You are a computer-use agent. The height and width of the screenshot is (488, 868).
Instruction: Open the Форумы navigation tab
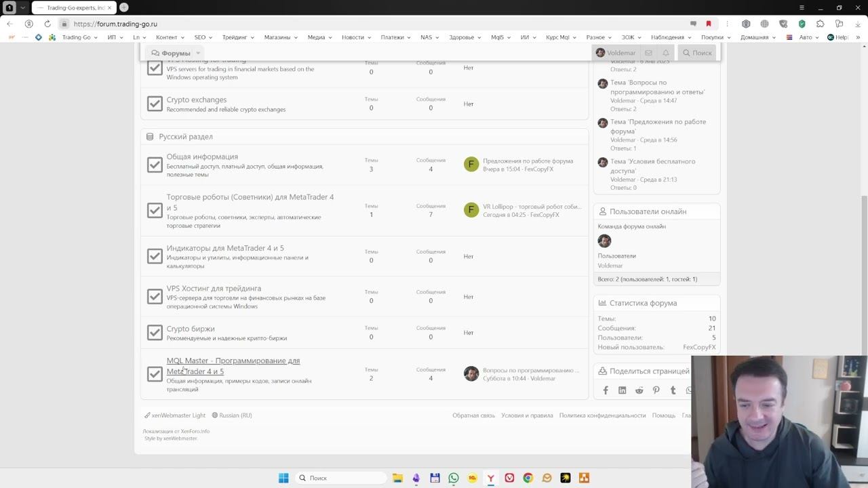171,53
